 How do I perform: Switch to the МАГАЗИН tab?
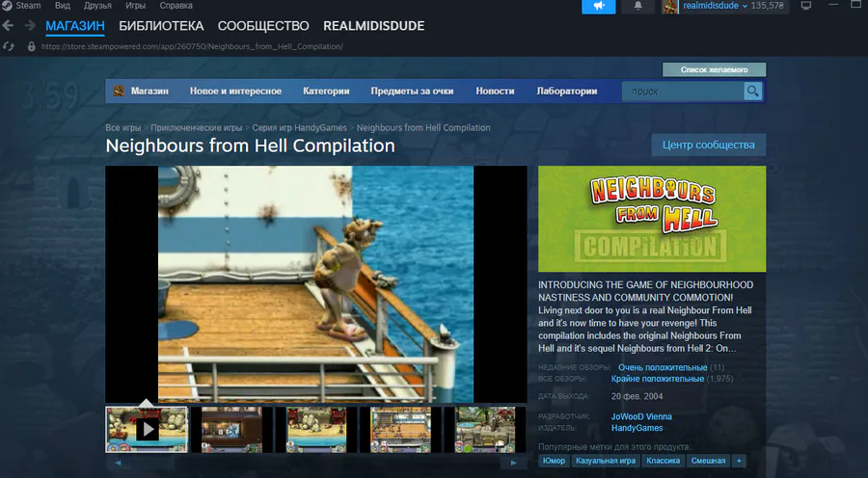[74, 26]
